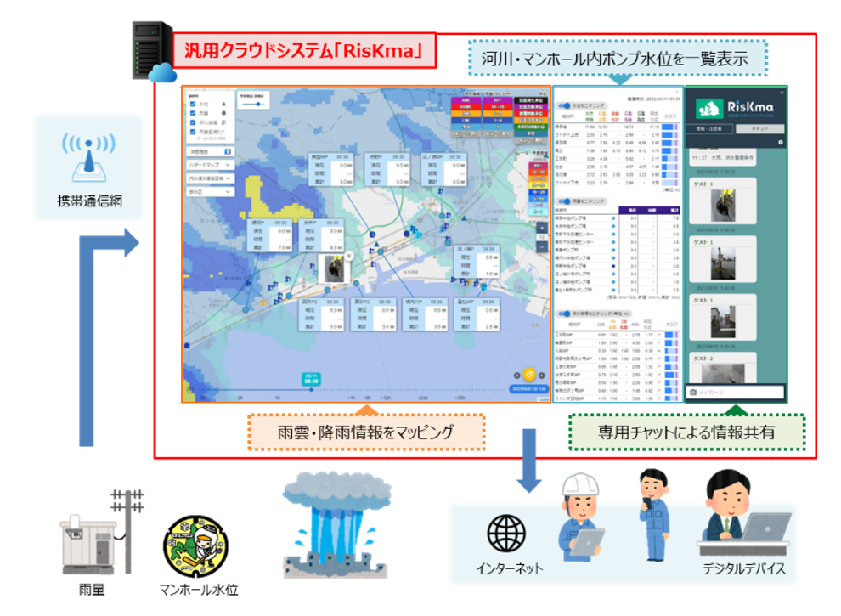Toggle the pump-station layer checkbox
Viewport: 841px width, 616px height.
tap(193, 122)
